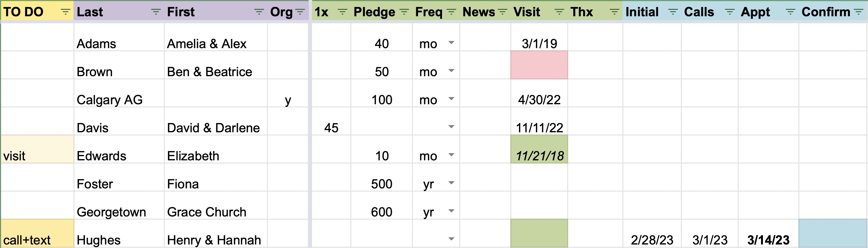Select the call+text to-do cell
The width and height of the screenshot is (868, 248).
pos(37,234)
